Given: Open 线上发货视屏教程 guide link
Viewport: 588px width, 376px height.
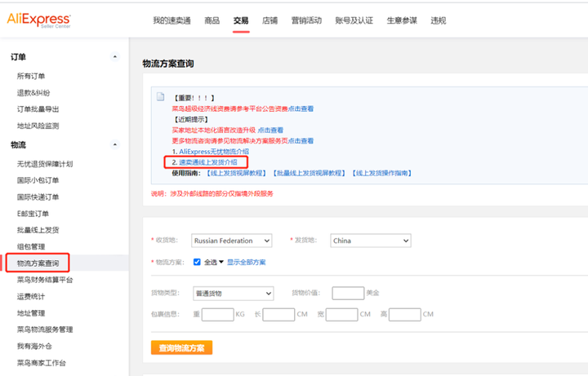Looking at the screenshot, I should [236, 173].
